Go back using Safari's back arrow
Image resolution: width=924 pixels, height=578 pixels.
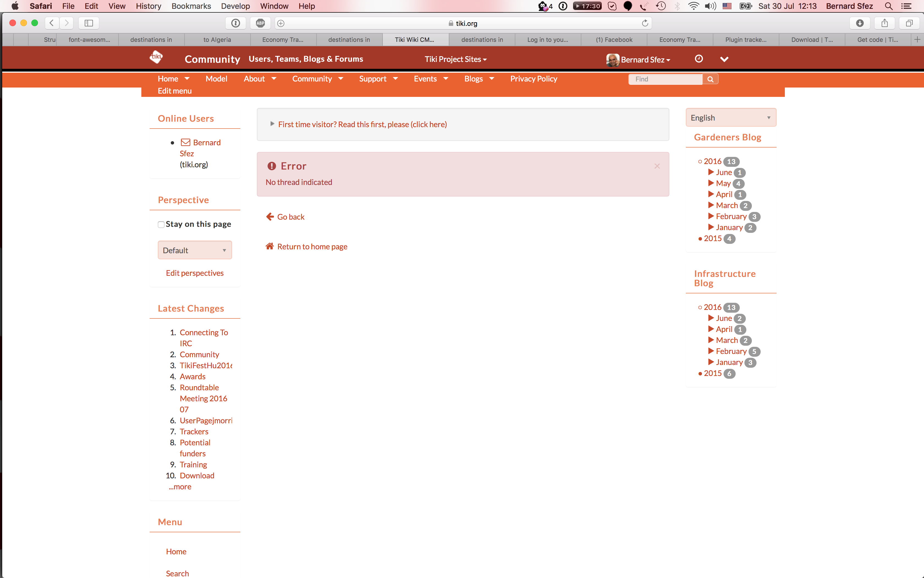click(52, 23)
